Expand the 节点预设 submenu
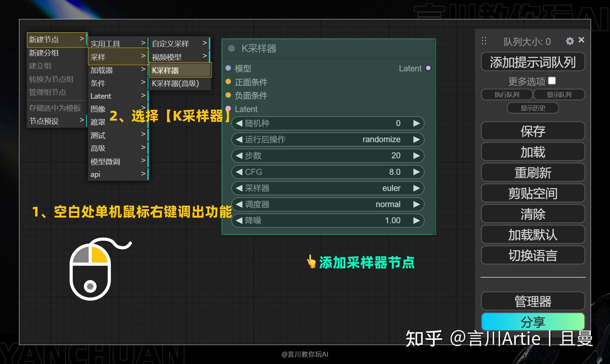The width and height of the screenshot is (610, 364). click(x=57, y=121)
